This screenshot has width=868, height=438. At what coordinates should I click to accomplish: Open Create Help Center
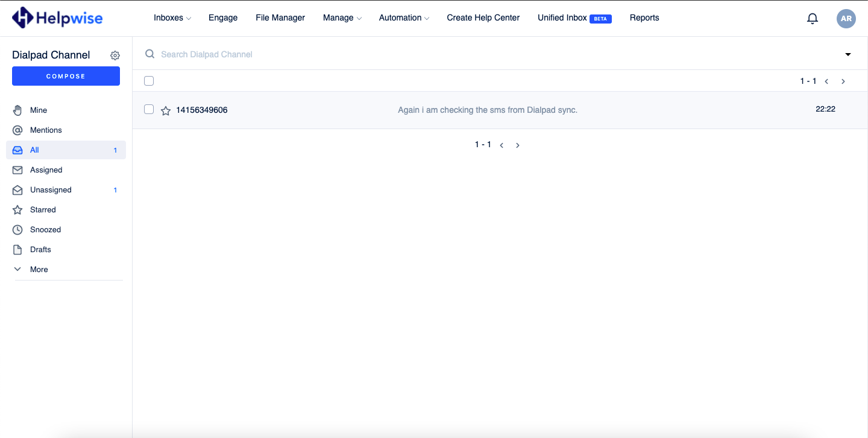pos(483,18)
